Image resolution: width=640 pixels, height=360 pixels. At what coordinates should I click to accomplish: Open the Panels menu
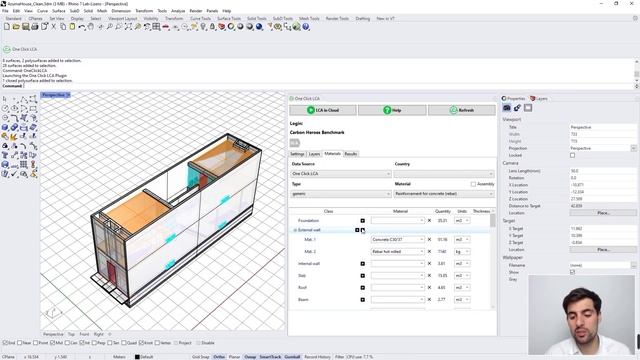click(212, 11)
